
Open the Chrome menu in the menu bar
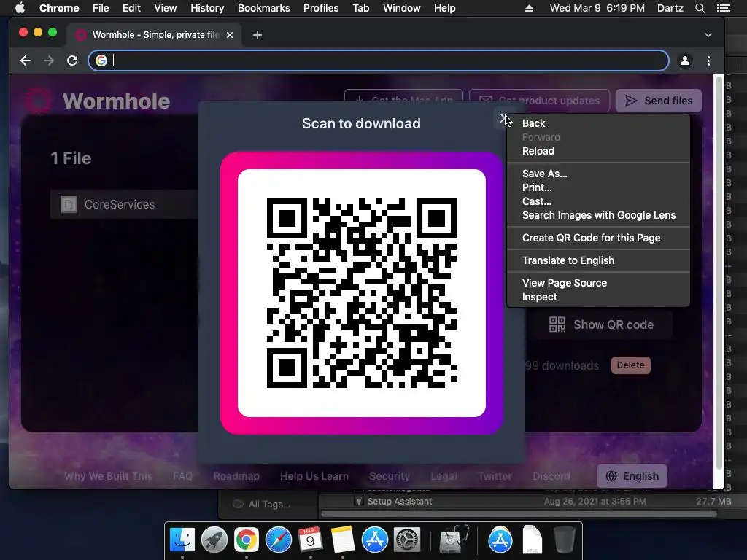pos(59,8)
